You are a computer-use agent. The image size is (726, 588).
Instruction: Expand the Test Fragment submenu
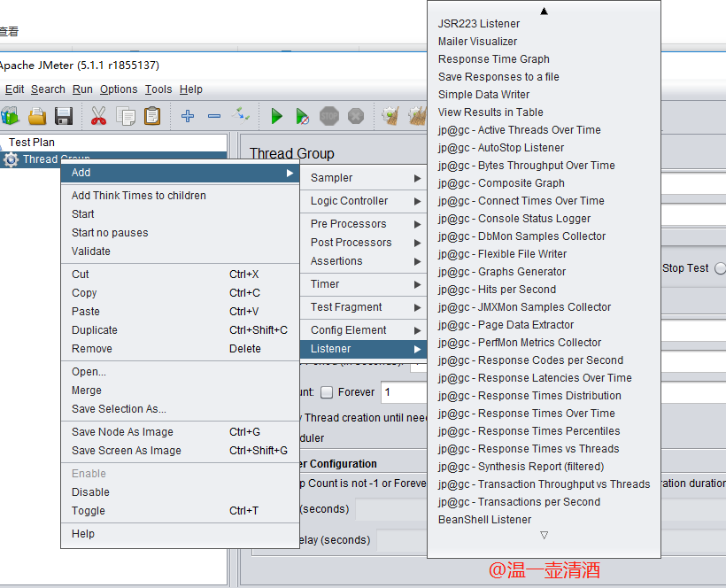(364, 307)
